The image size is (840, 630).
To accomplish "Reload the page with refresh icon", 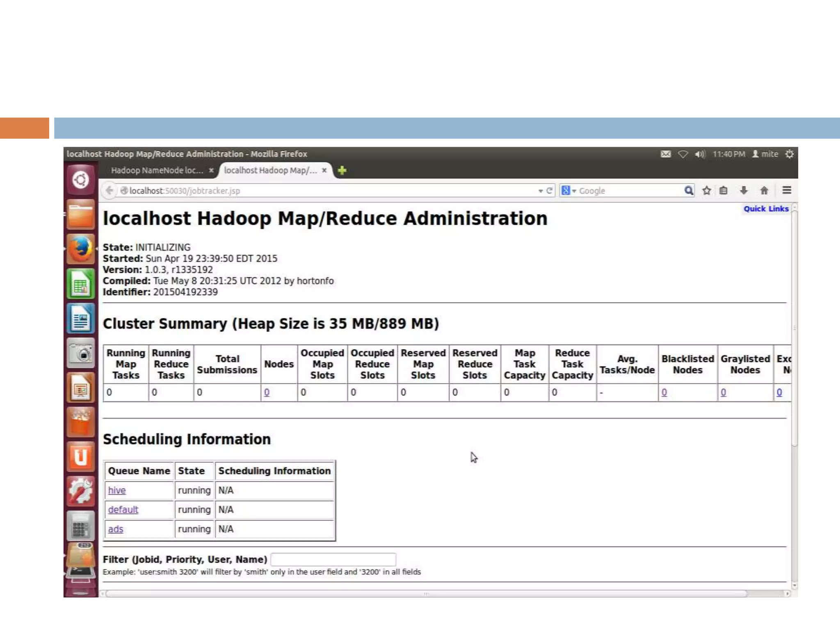I will [549, 191].
